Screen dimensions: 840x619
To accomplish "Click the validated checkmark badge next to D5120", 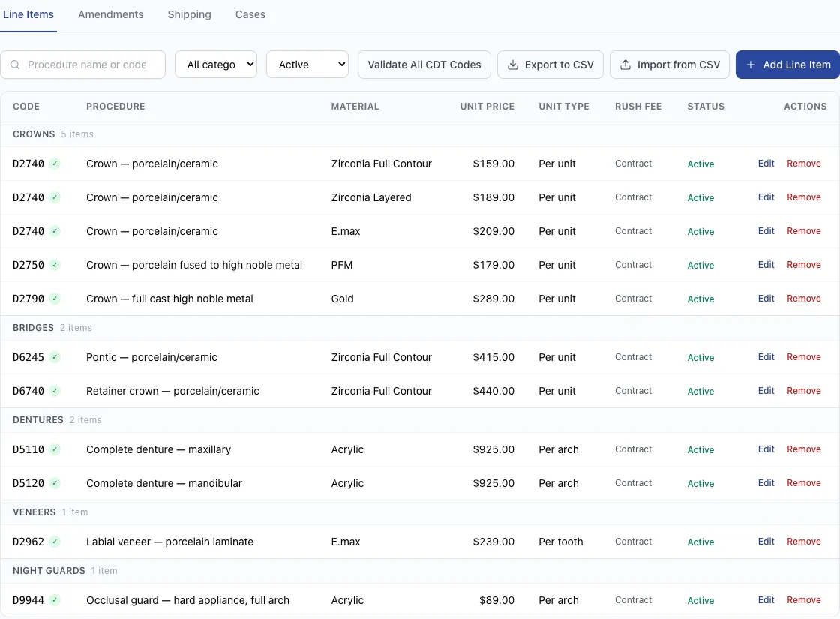I will (55, 483).
